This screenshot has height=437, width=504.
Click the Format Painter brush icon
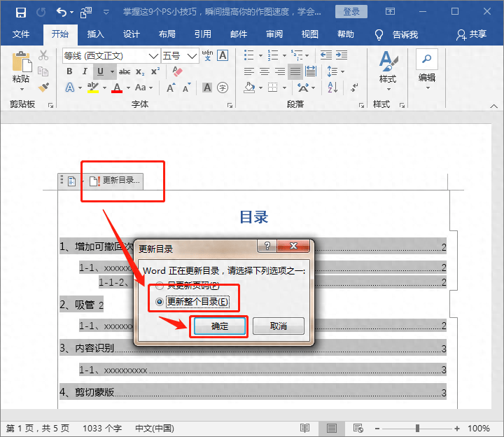[x=43, y=88]
